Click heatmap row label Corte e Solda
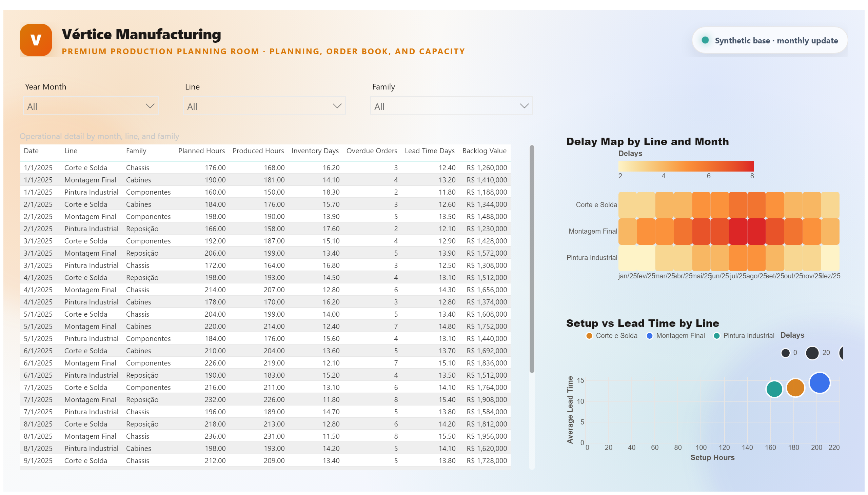Viewport: 868px width, 495px height. [x=596, y=205]
